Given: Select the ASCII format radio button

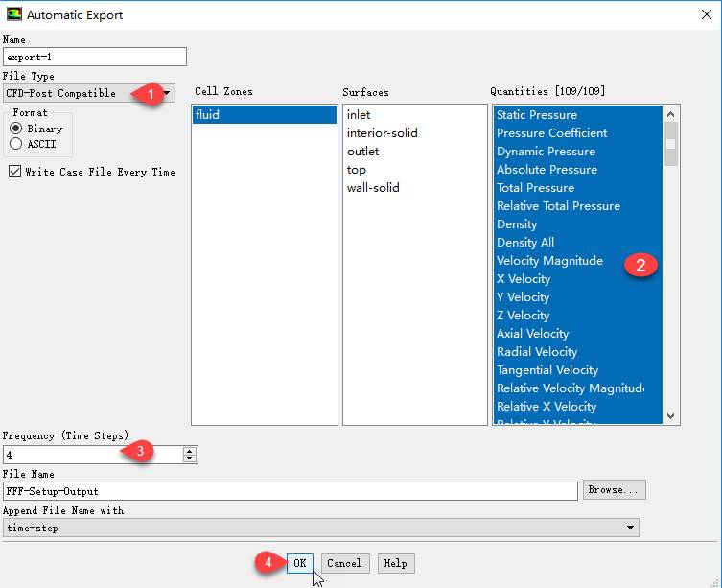Looking at the screenshot, I should [x=16, y=144].
